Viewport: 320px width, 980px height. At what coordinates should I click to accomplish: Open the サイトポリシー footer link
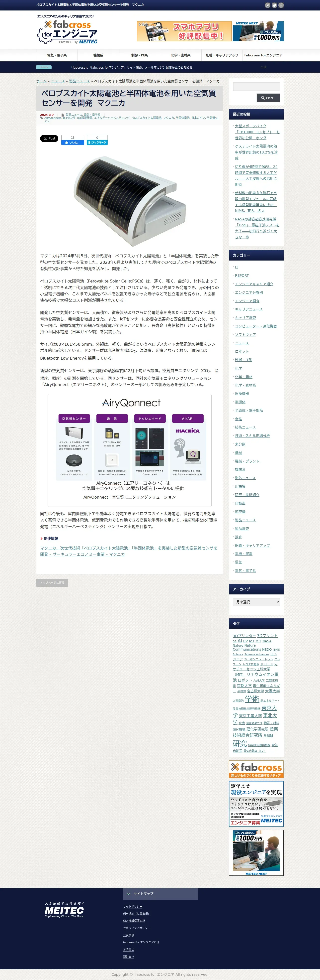133,907
